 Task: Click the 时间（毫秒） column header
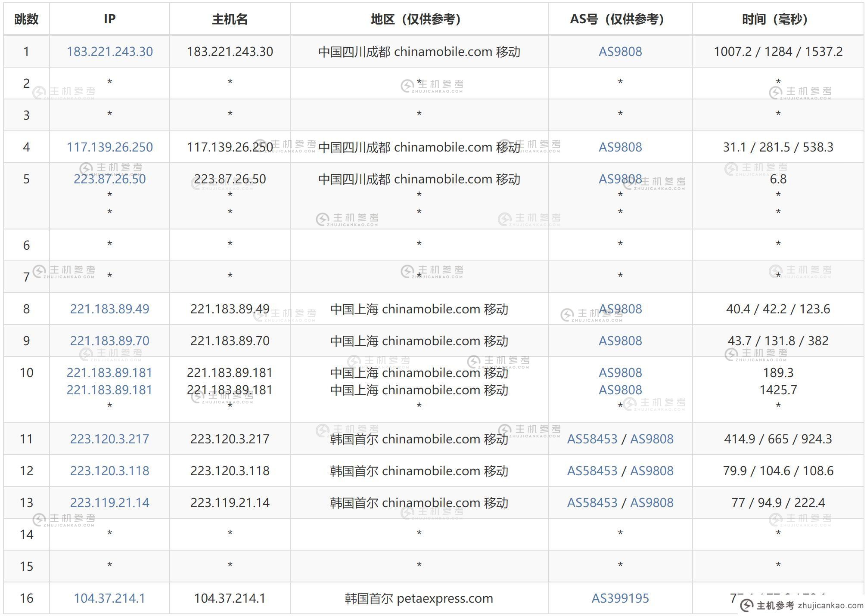coord(778,19)
